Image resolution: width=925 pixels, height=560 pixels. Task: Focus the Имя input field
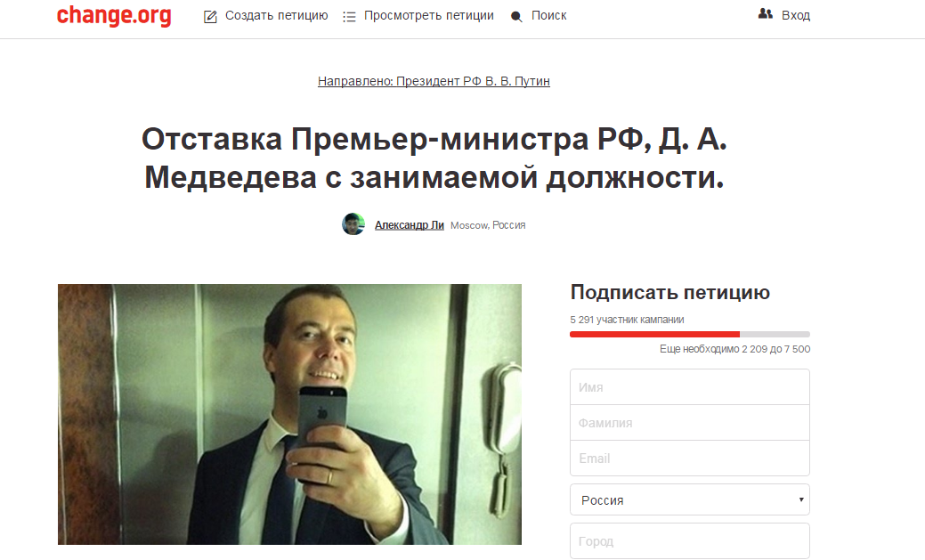tap(690, 387)
